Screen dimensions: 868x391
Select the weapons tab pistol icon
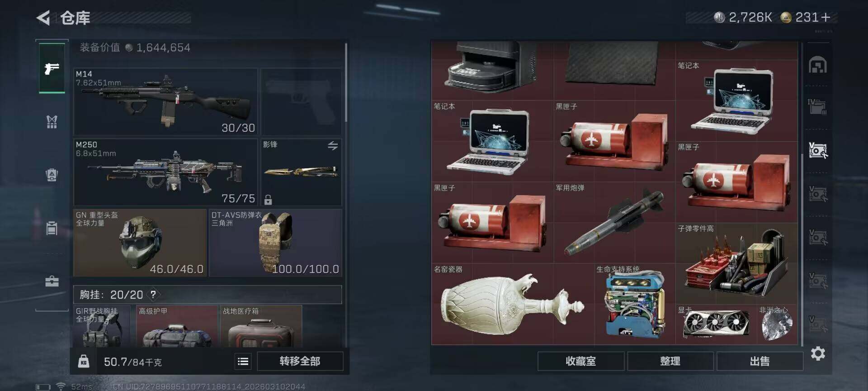(52, 68)
